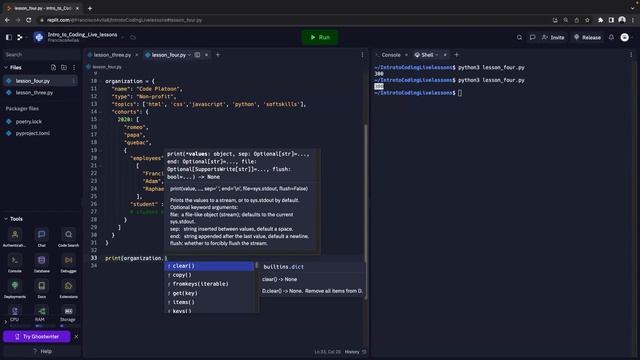Screen dimensions: 640x360
Task: Open the Help link
Action: [42, 351]
